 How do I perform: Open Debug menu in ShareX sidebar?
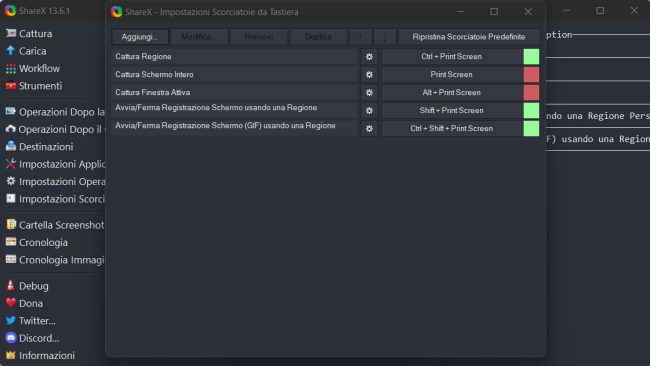[34, 286]
